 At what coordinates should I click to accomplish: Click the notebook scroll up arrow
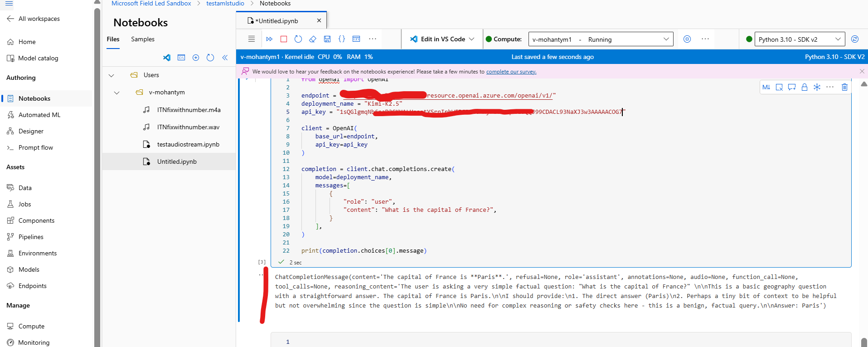click(864, 84)
